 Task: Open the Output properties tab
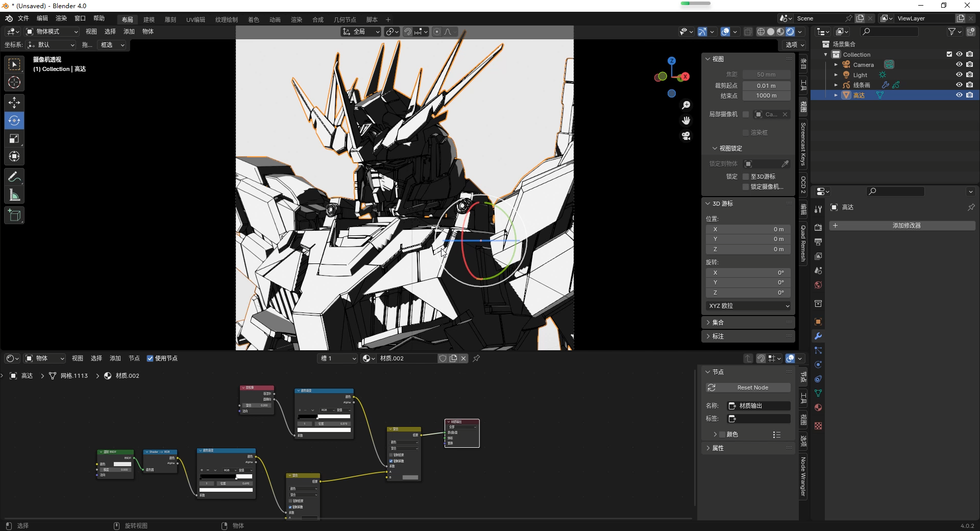pos(818,242)
